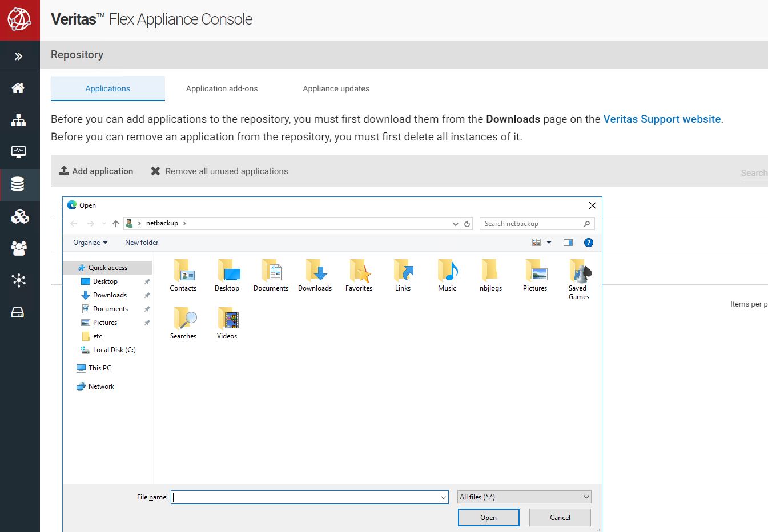This screenshot has width=768, height=532.
Task: Open the cluster nodes hub icon
Action: coord(18,280)
